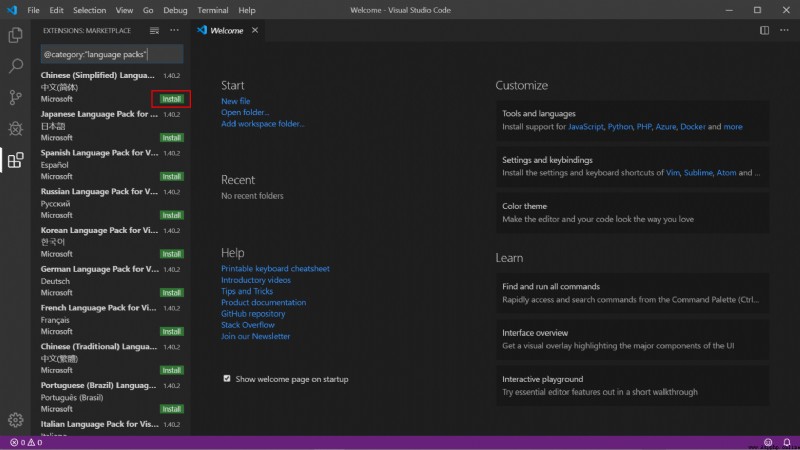The image size is (800, 450).
Task: Install the Japanese Language Pack
Action: coord(171,138)
